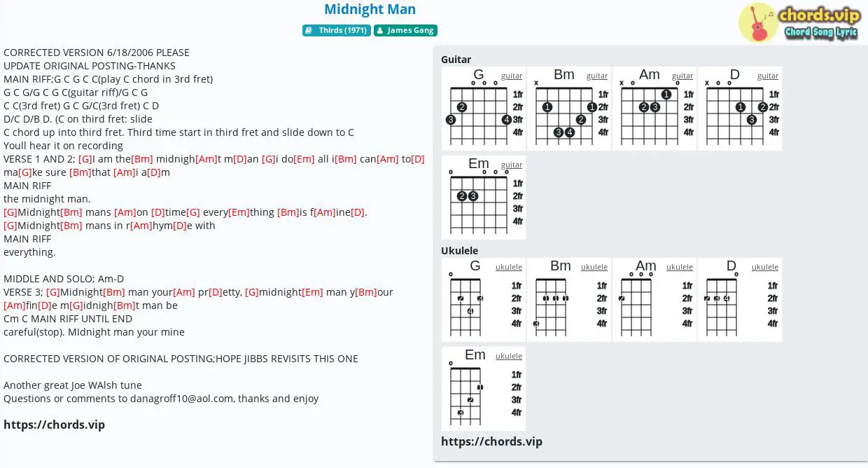Click the Midnight Man song title
The width and height of the screenshot is (868, 468).
pyautogui.click(x=370, y=9)
